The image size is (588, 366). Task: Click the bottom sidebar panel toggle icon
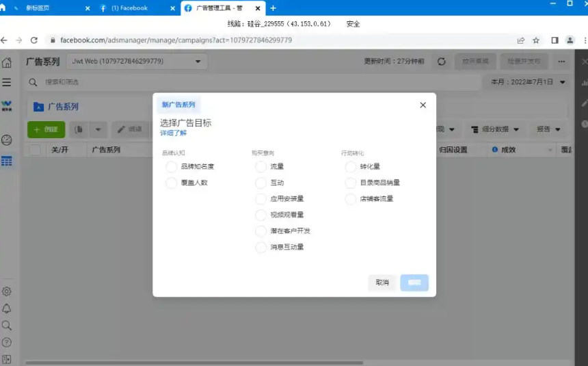(7, 359)
